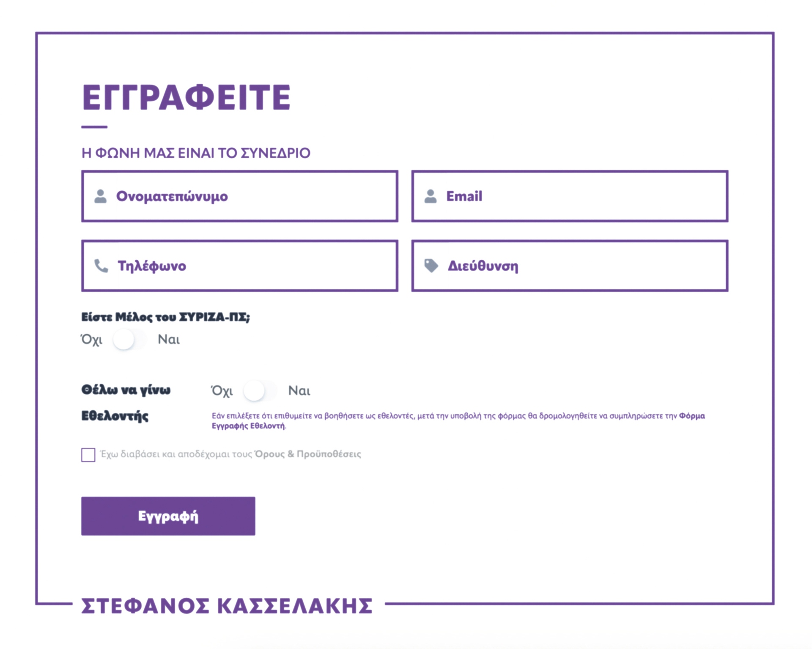The width and height of the screenshot is (812, 649).
Task: Click the tag icon in Διεύθυνση field
Action: (x=431, y=266)
